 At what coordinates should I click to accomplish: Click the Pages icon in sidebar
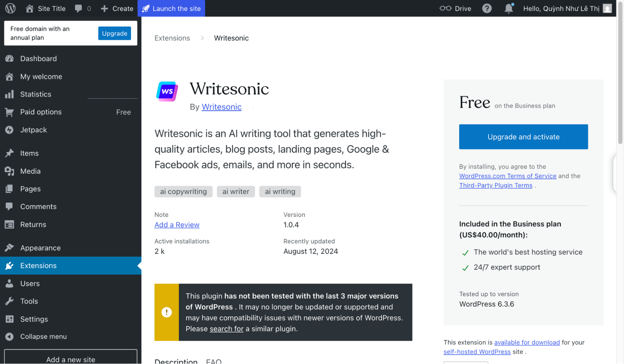tap(9, 189)
